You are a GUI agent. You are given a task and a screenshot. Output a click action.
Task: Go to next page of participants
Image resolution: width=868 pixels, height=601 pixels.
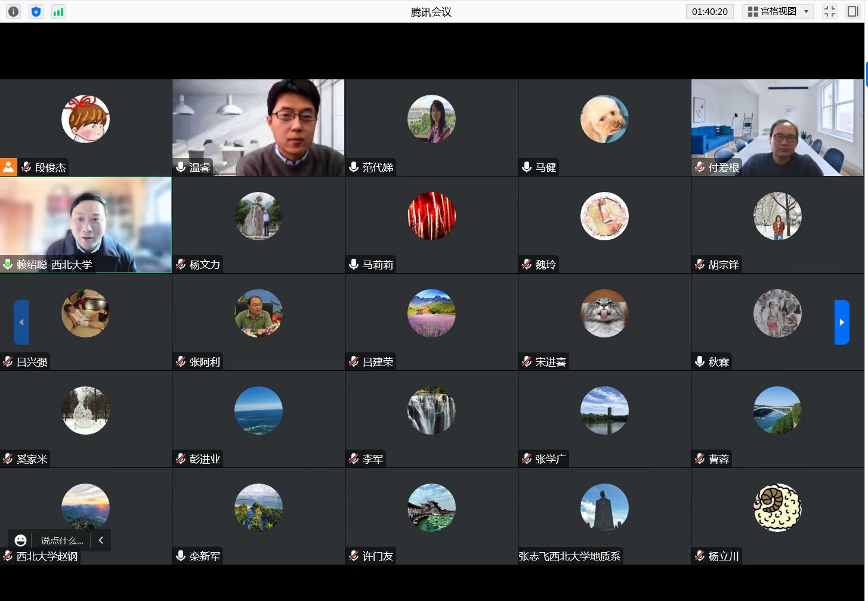(841, 322)
